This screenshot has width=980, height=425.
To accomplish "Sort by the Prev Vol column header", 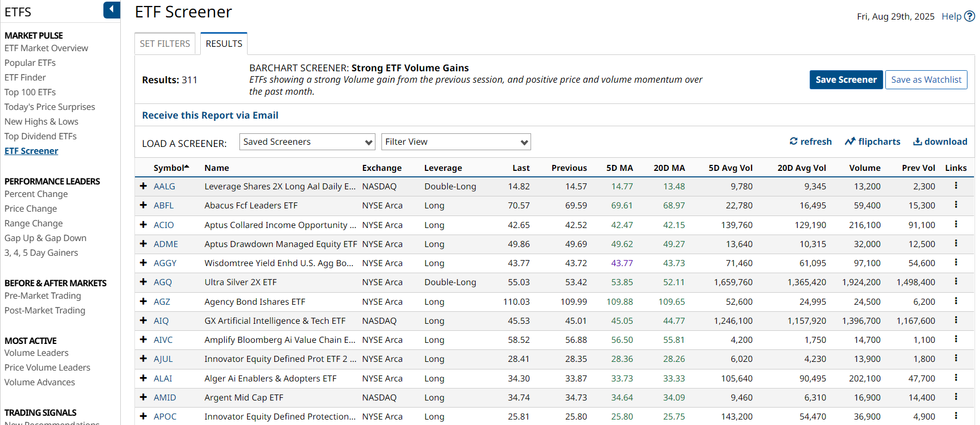I will (x=919, y=168).
